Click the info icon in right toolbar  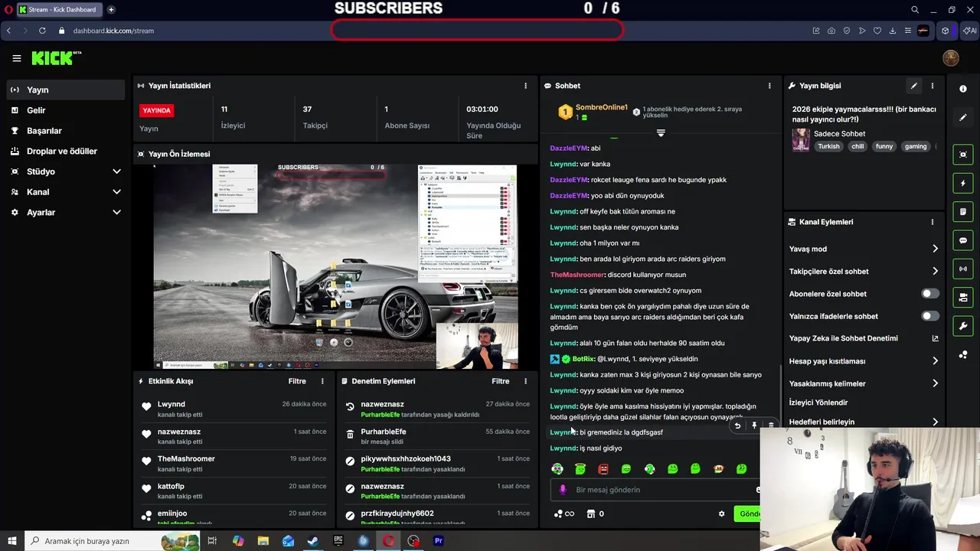pyautogui.click(x=963, y=89)
